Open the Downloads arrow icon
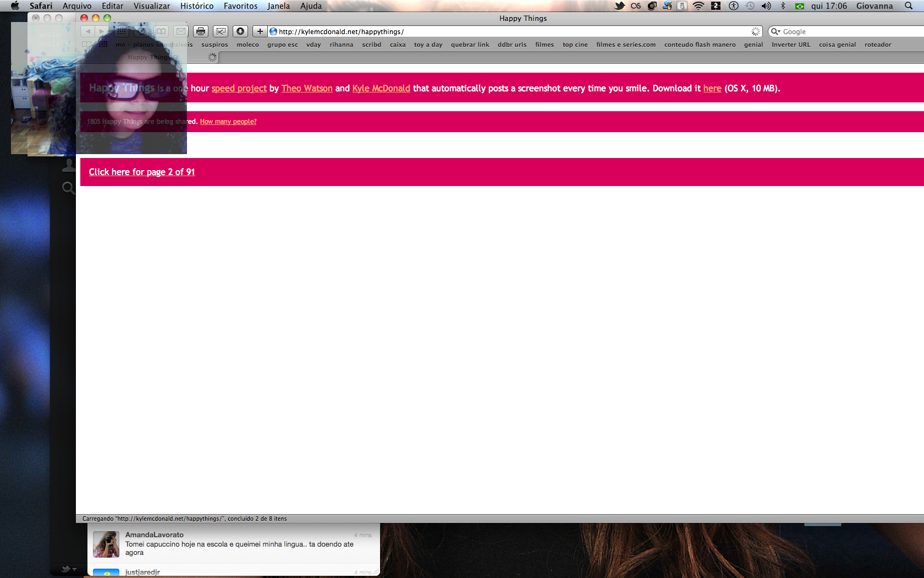Screen dimensions: 924x578 pos(240,31)
